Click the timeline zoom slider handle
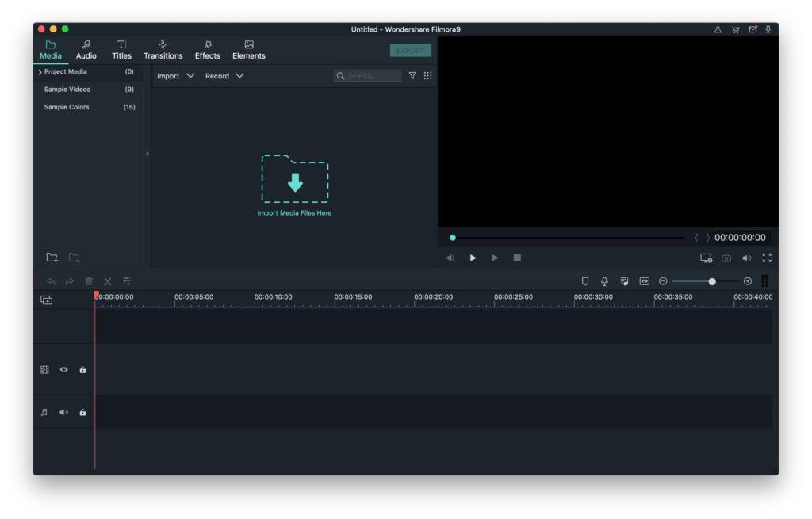 tap(712, 281)
